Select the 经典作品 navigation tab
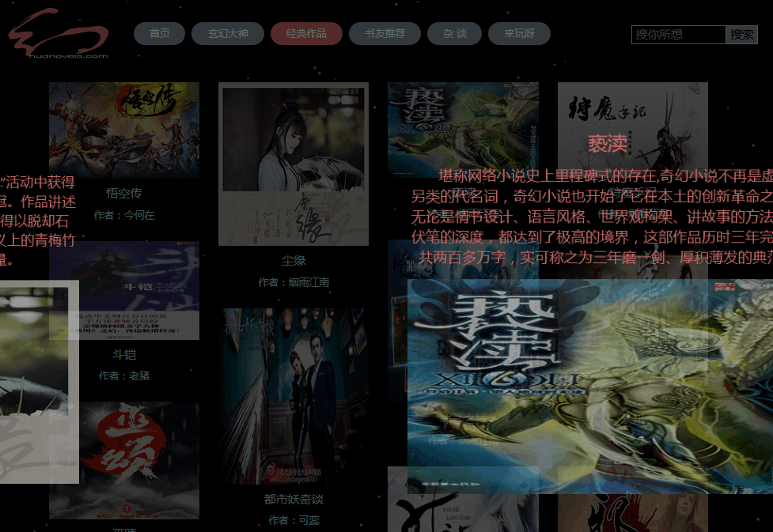Image resolution: width=773 pixels, height=532 pixels. tap(306, 33)
